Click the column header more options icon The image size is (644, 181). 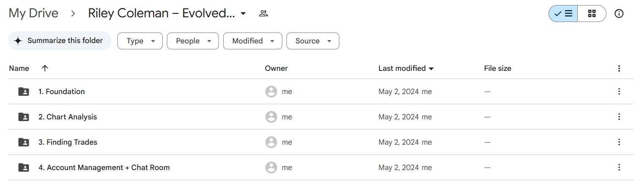(x=619, y=68)
